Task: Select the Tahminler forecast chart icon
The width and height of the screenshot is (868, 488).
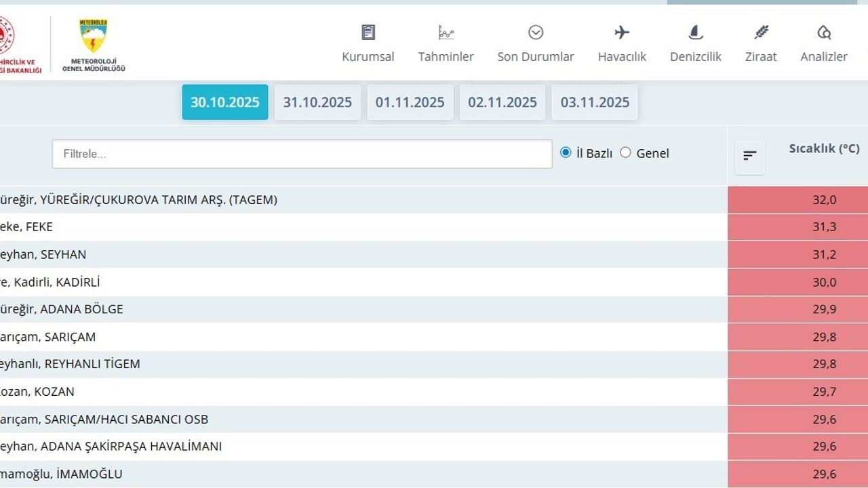Action: click(446, 31)
